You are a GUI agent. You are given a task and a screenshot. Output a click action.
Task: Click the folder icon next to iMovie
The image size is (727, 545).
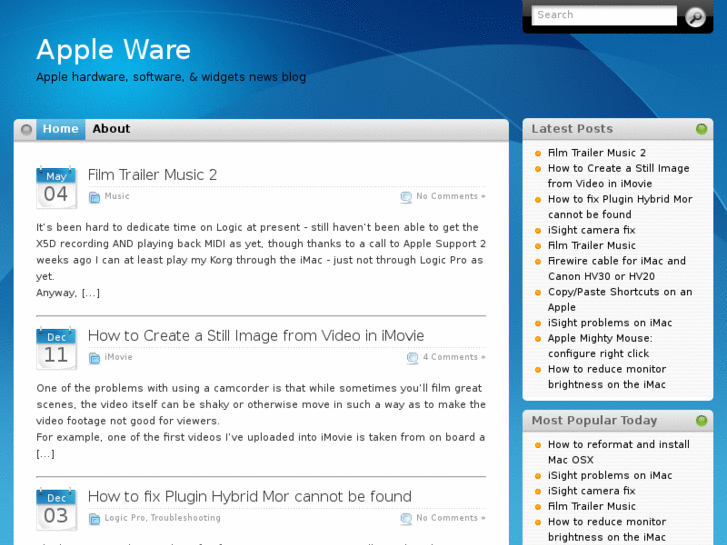(95, 358)
